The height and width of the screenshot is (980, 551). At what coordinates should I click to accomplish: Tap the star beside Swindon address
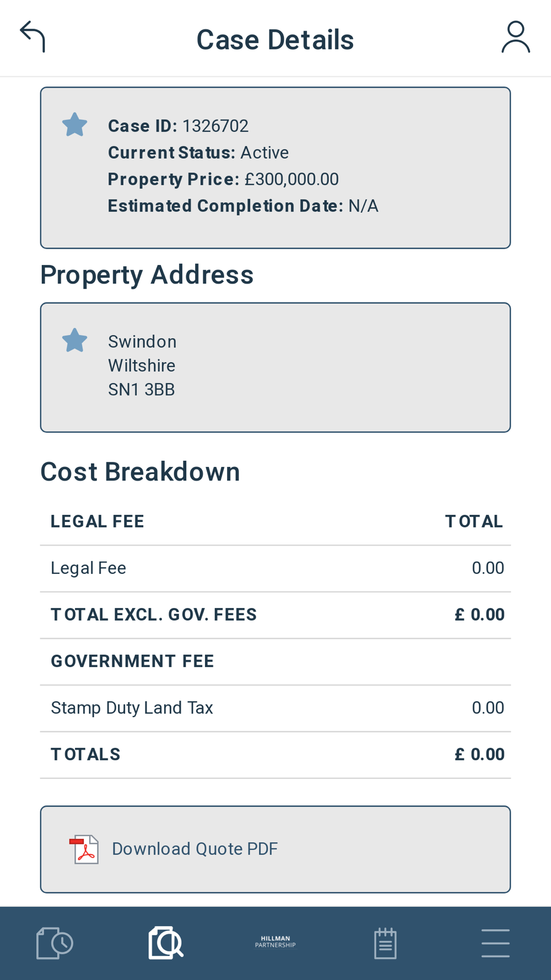click(74, 340)
